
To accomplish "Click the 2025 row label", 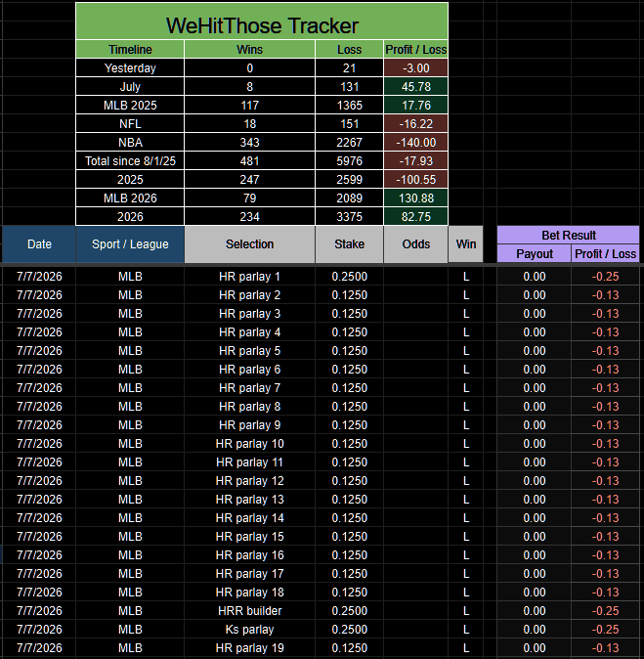I will coord(130,180).
